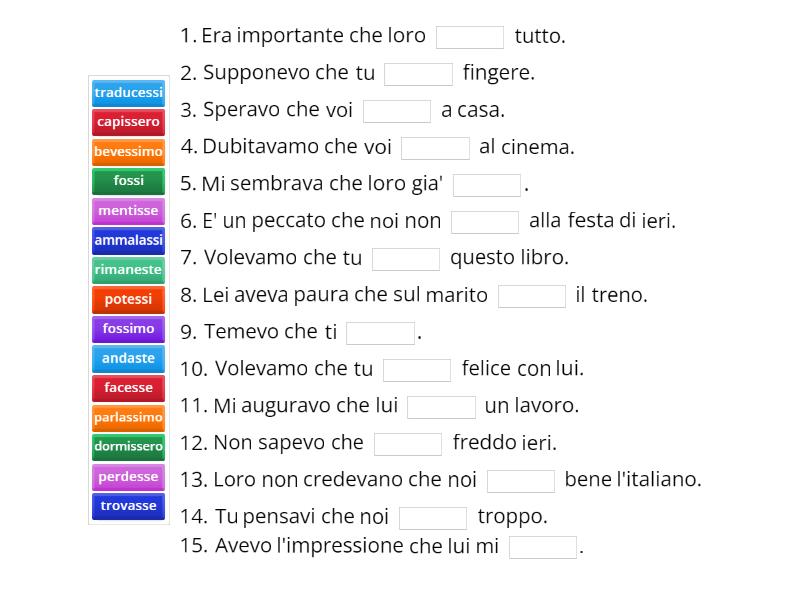Pick the "bevessimo" word tile

click(128, 152)
